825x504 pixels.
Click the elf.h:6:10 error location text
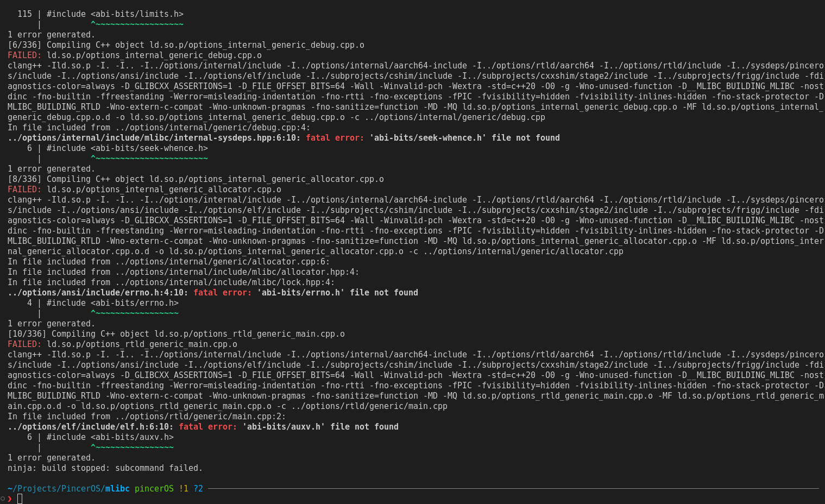click(91, 427)
